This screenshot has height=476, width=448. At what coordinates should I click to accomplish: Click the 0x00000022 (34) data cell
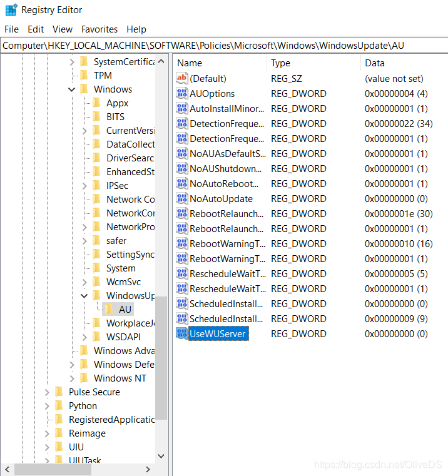pyautogui.click(x=399, y=124)
